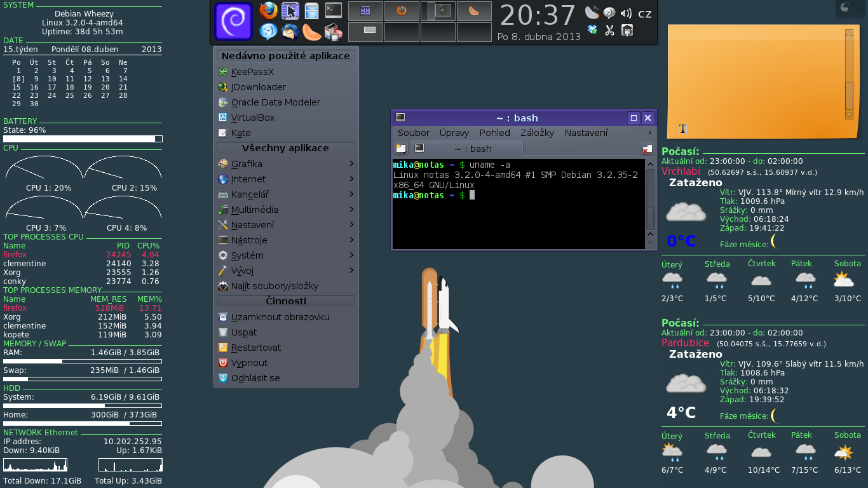Expand the Multimédia submenu

[286, 210]
